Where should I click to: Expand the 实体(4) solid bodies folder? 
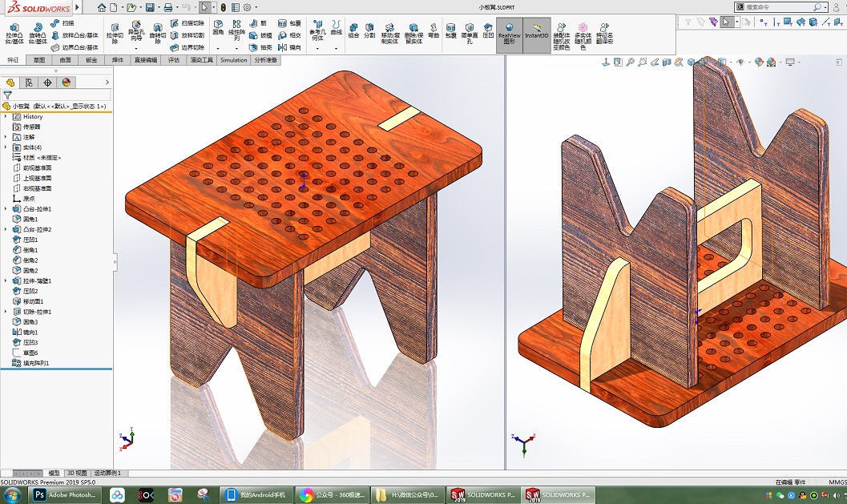tap(6, 147)
